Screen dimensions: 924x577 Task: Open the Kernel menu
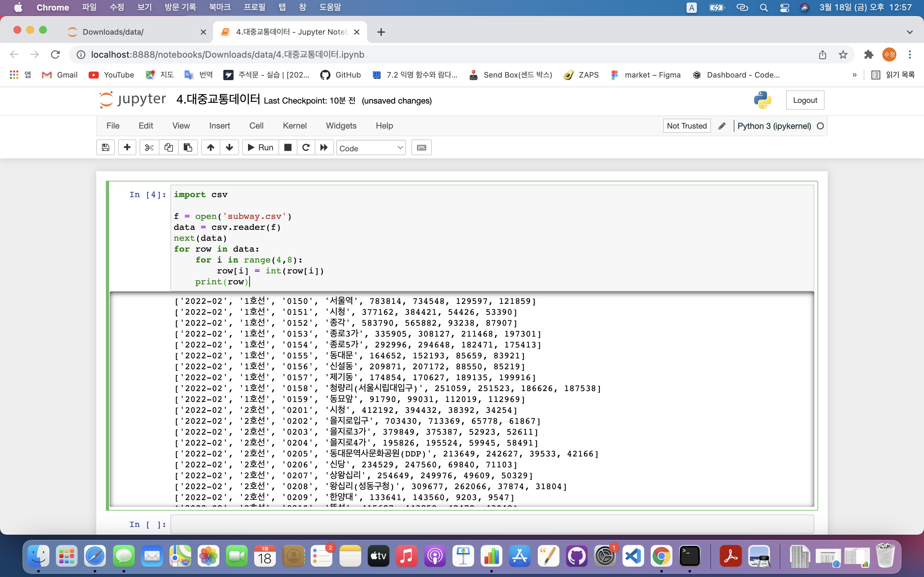295,126
